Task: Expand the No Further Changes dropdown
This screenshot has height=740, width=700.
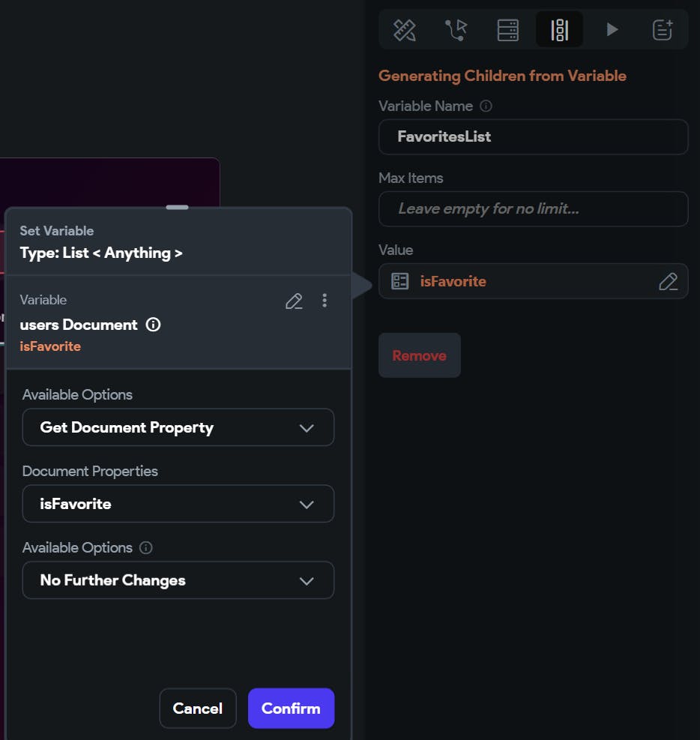Action: (x=178, y=580)
